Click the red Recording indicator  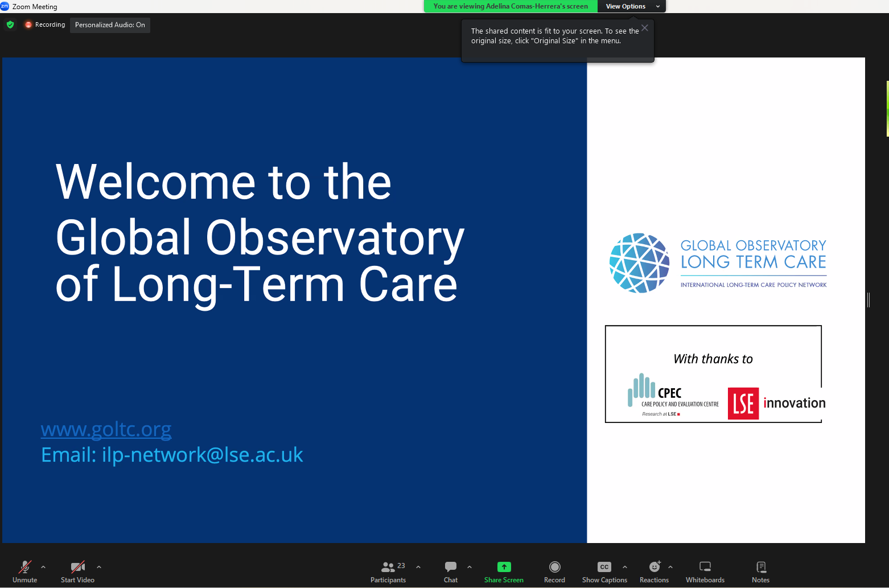(45, 24)
